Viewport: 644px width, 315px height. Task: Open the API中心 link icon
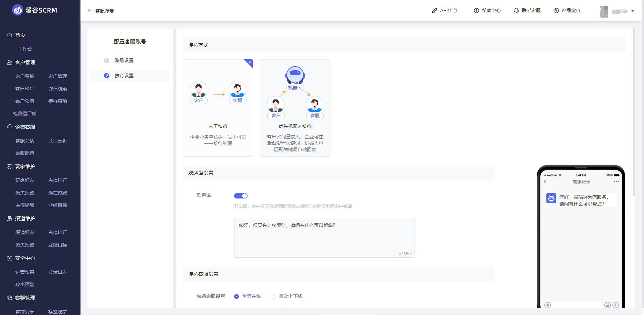(434, 11)
